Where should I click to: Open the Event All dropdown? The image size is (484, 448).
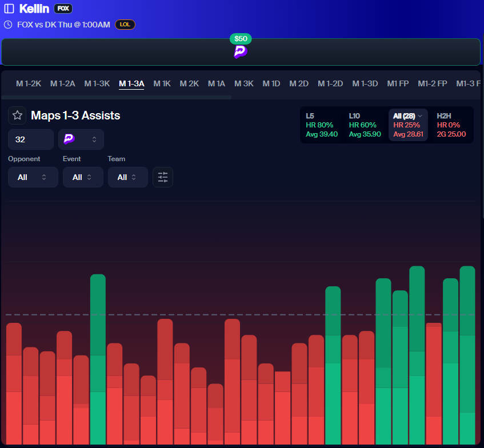(x=83, y=177)
